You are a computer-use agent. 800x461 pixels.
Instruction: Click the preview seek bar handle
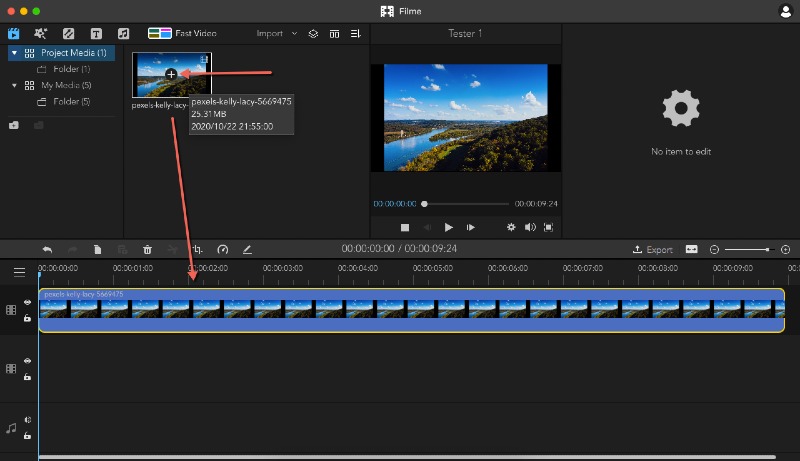point(424,204)
